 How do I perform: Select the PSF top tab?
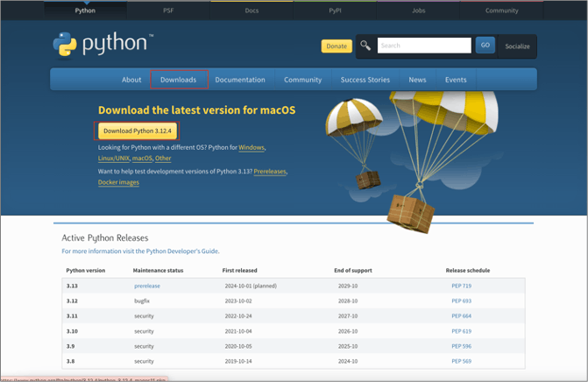[x=168, y=11]
